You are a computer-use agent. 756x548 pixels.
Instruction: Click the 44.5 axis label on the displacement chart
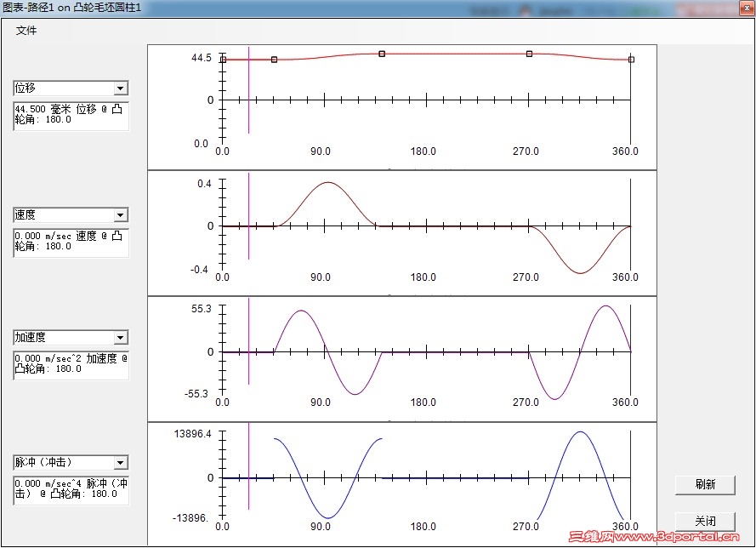pyautogui.click(x=202, y=58)
